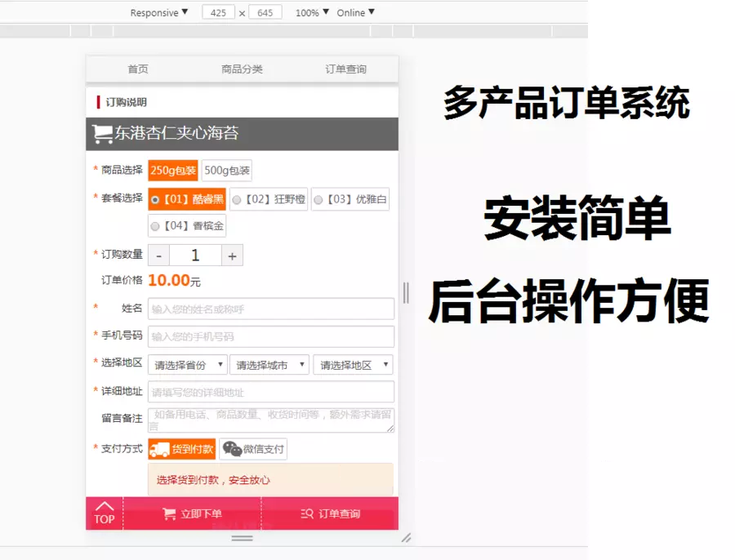
Task: Select 微信支付 payment with WeChat icon
Action: coord(253,449)
